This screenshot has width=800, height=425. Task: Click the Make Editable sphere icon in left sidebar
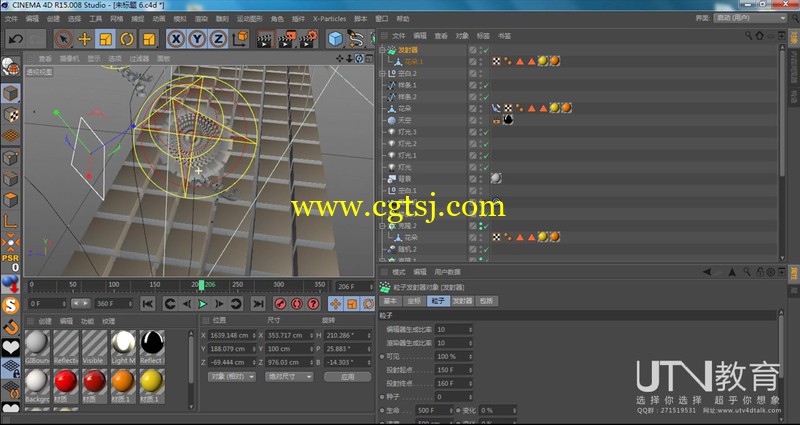tap(10, 67)
